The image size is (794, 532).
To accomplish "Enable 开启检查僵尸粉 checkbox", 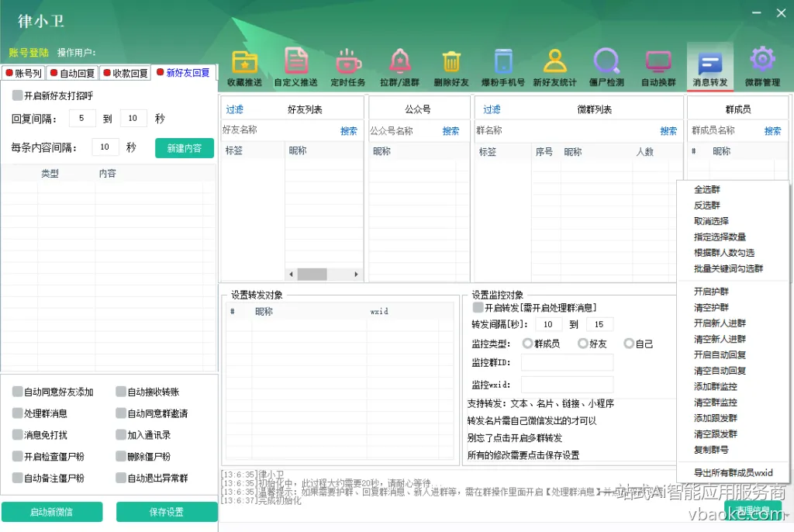I will coord(18,456).
